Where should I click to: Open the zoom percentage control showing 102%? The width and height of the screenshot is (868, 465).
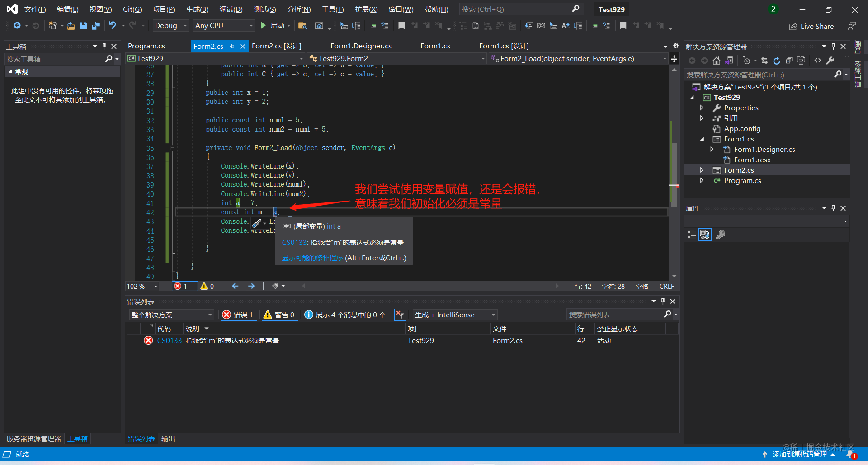pos(141,286)
